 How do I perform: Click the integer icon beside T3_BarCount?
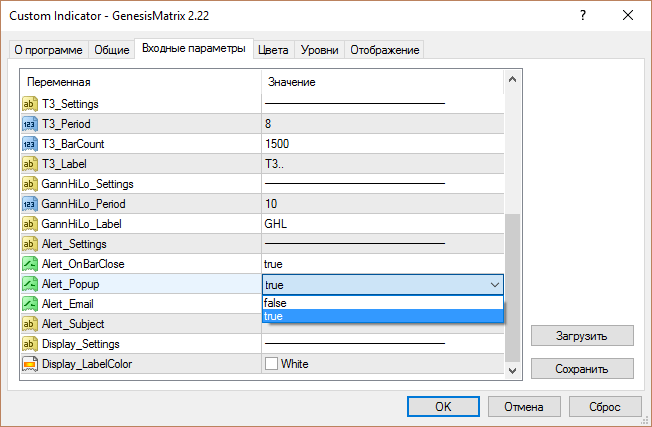pyautogui.click(x=30, y=144)
